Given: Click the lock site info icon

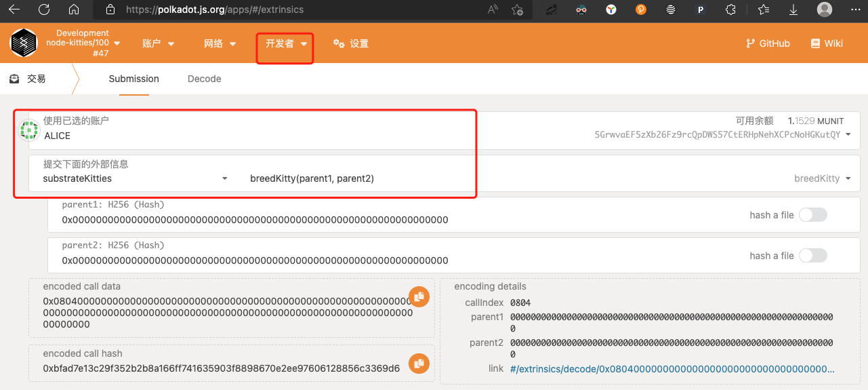Looking at the screenshot, I should click(111, 9).
